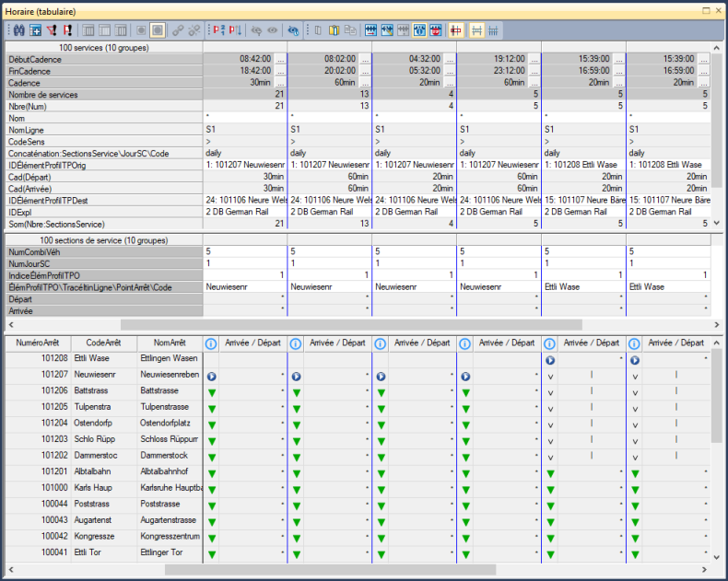Viewport: 728px width, 581px height.
Task: Toggle the yellow horizontal lines highlighted button
Action: [477, 30]
